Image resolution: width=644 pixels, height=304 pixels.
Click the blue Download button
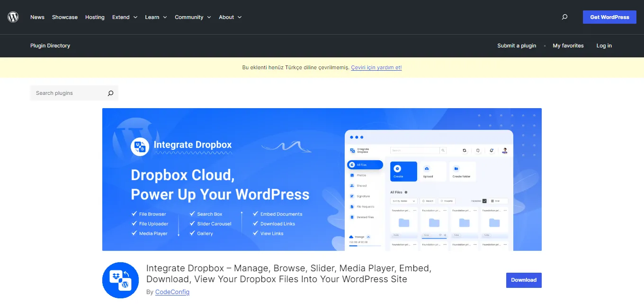(x=523, y=280)
